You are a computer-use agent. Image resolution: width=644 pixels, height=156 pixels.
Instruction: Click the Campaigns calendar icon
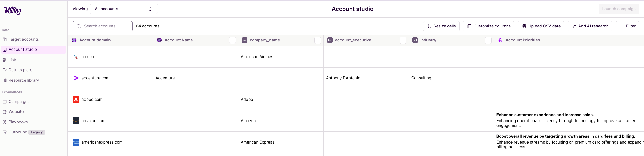[x=5, y=102]
